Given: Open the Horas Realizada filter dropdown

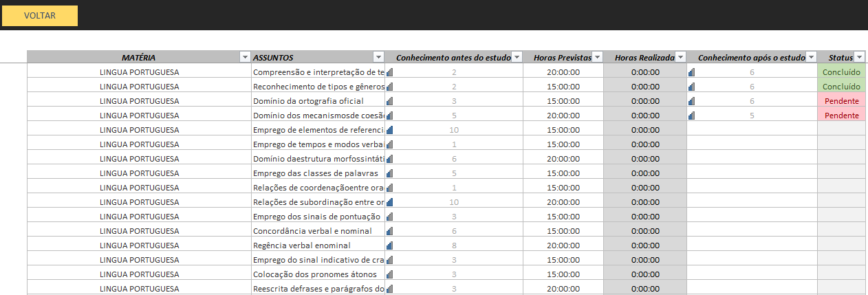Looking at the screenshot, I should click(681, 57).
